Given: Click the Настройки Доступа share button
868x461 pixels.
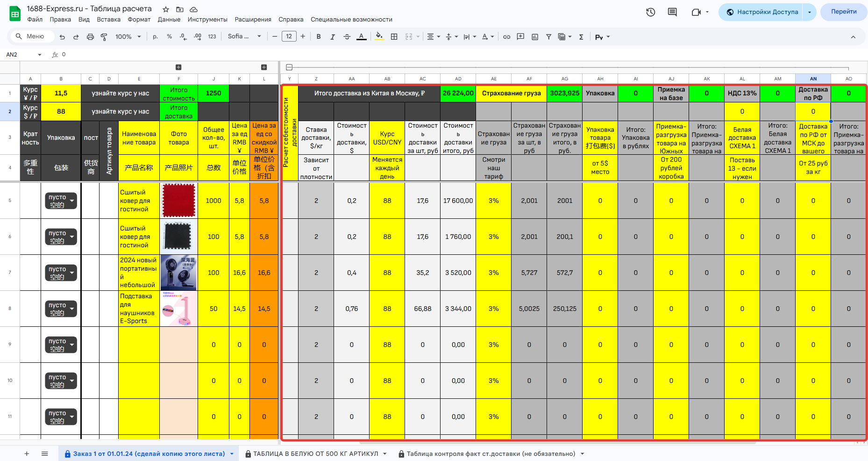Looking at the screenshot, I should pos(762,12).
